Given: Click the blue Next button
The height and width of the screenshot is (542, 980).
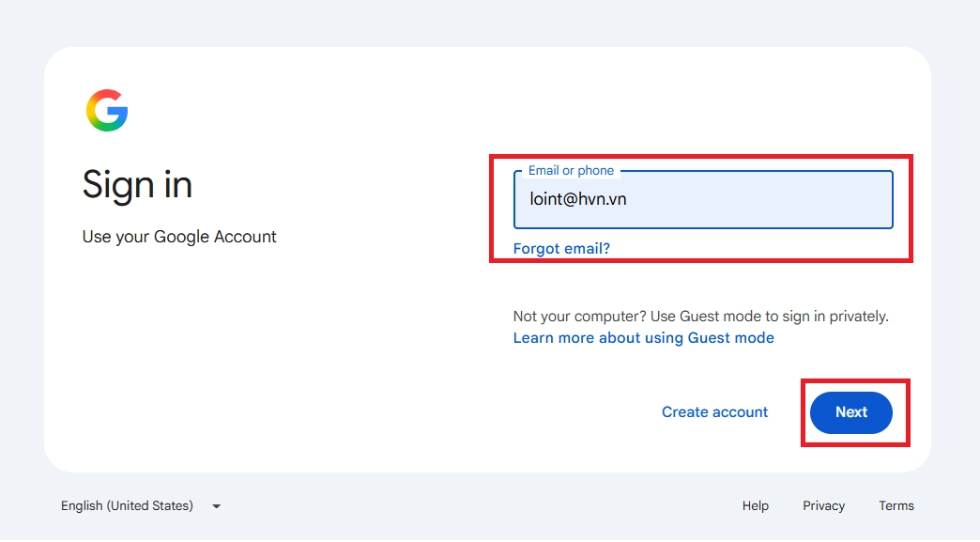Looking at the screenshot, I should (x=850, y=412).
